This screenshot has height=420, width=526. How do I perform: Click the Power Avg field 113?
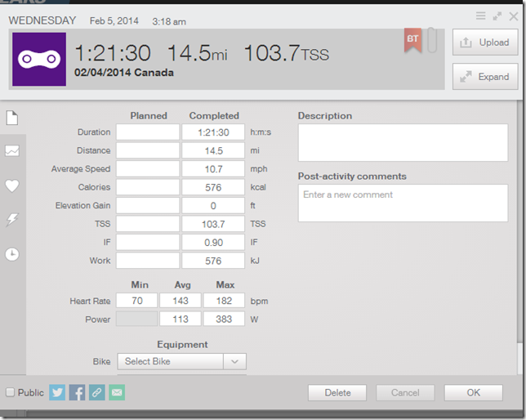(x=181, y=319)
